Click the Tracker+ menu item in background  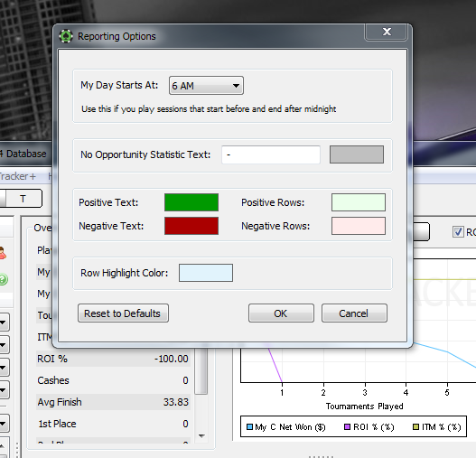click(x=17, y=176)
